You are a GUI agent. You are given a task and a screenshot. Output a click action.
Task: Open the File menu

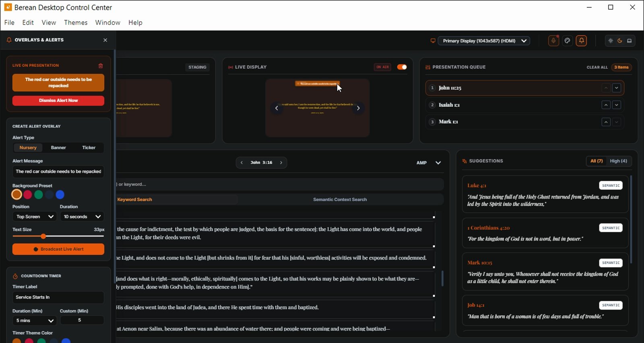[9, 23]
